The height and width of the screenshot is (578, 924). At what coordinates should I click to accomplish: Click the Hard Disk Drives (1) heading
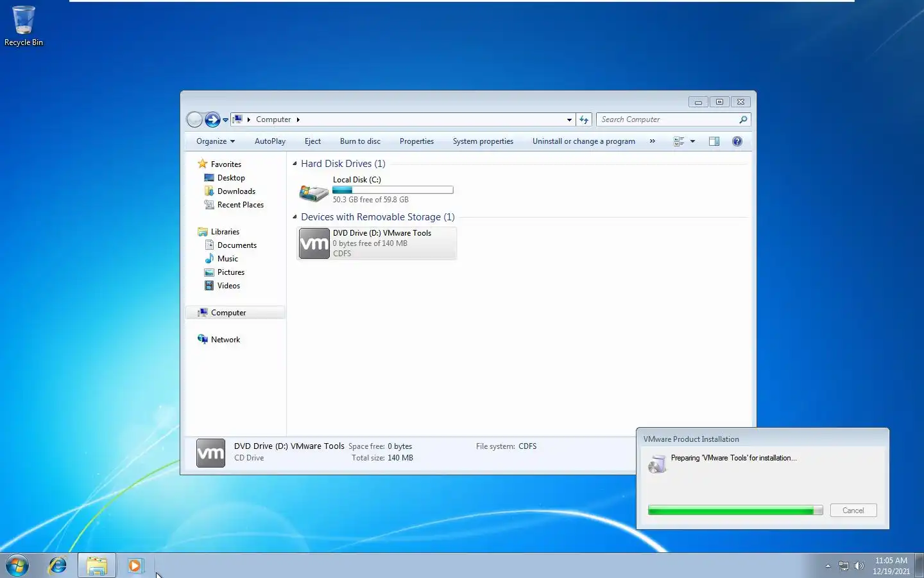click(343, 164)
